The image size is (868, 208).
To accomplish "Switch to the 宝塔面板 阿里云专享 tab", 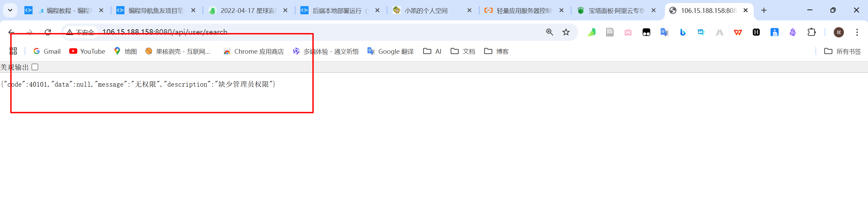I will [616, 11].
